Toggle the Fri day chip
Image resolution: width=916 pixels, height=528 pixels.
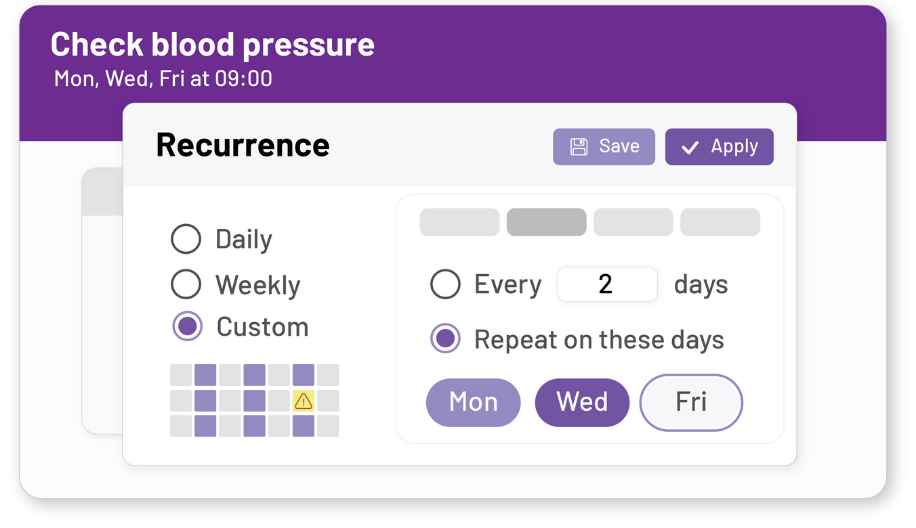pyautogui.click(x=691, y=402)
